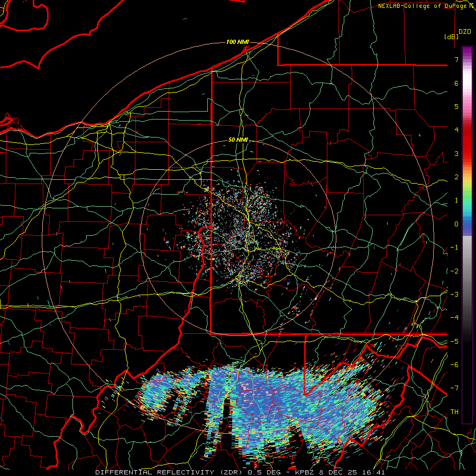
Task: Click the "DZD" legend label
Action: click(x=465, y=32)
